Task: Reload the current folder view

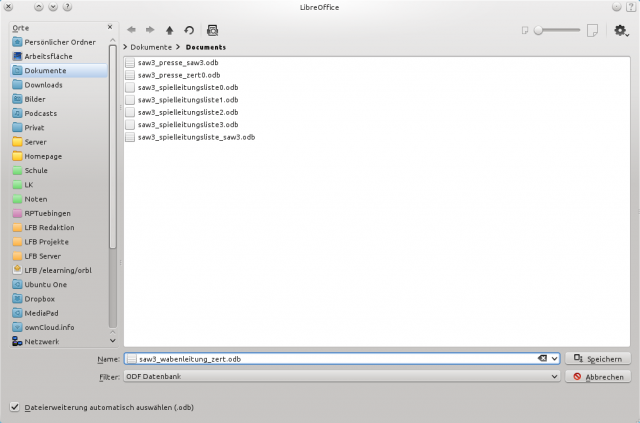Action: (x=188, y=30)
